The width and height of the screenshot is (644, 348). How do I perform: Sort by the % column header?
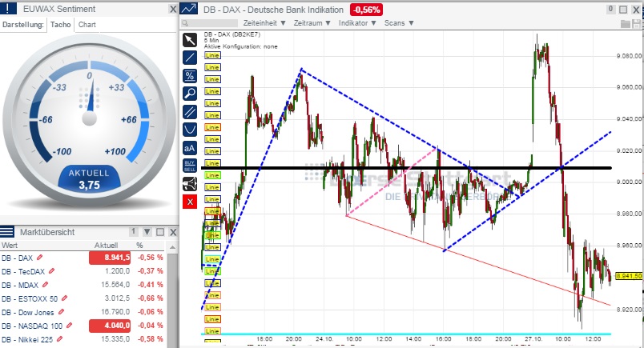[x=139, y=246]
